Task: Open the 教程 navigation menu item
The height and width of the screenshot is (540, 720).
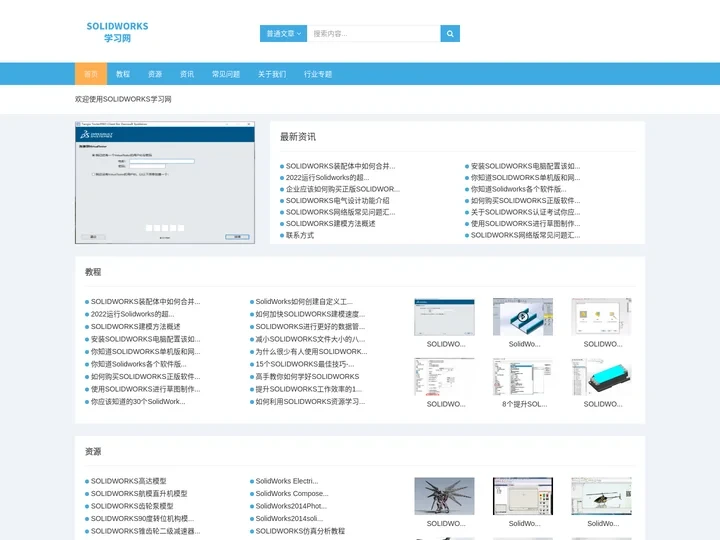Action: [123, 74]
